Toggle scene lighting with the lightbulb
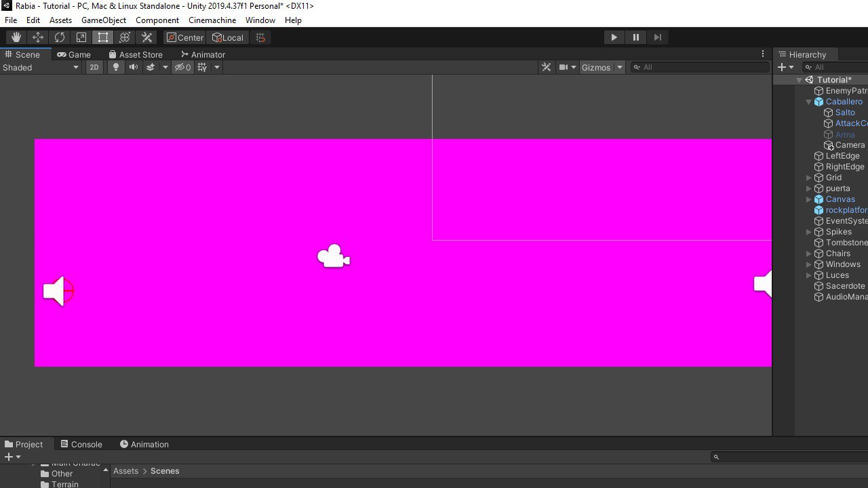 pos(116,67)
